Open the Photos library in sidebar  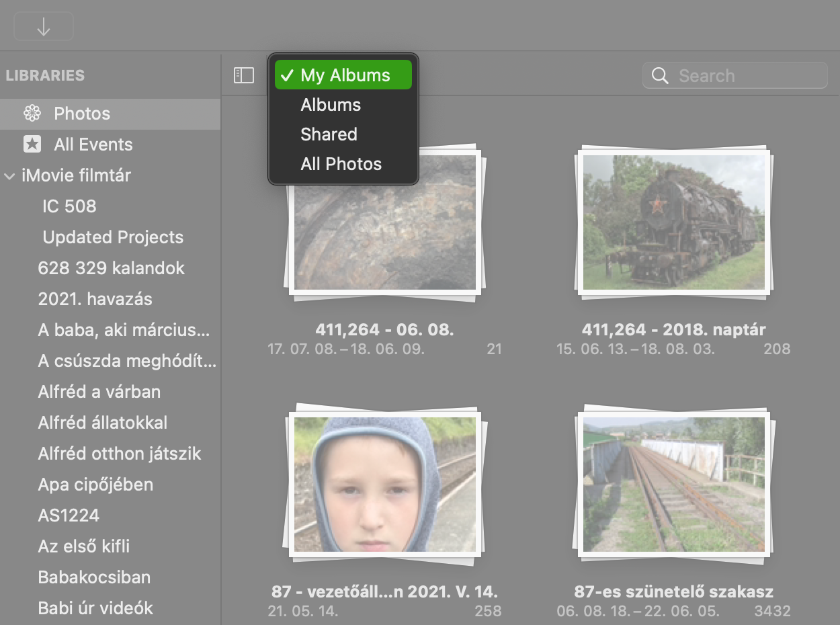(x=110, y=114)
